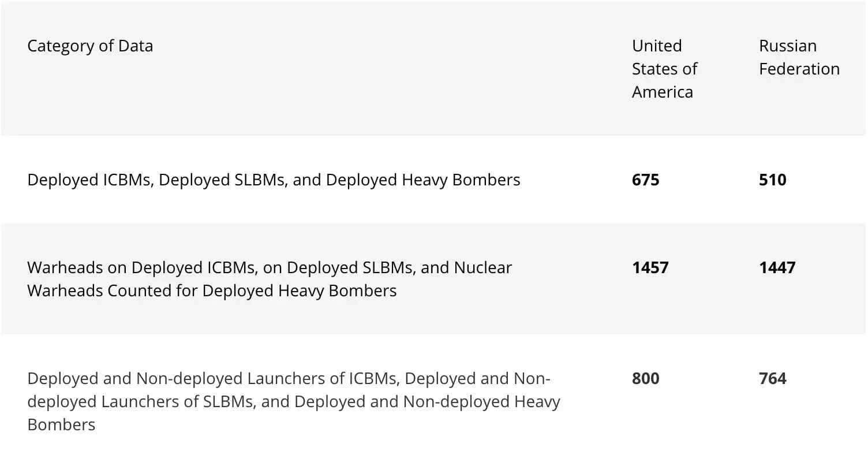Screen dimensions: 868x462
Task: Click the "Warheads Counted for Deployed Heavy Bombers" line
Action: (x=212, y=290)
